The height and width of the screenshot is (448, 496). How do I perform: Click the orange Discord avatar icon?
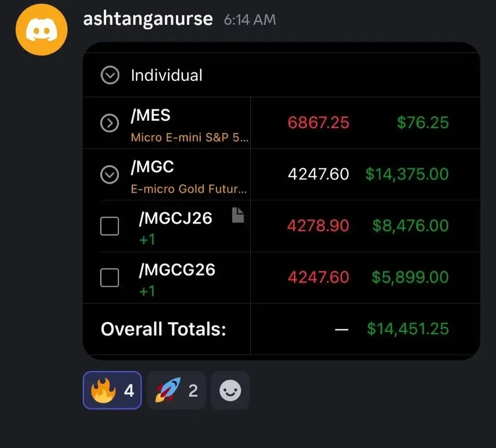[41, 30]
